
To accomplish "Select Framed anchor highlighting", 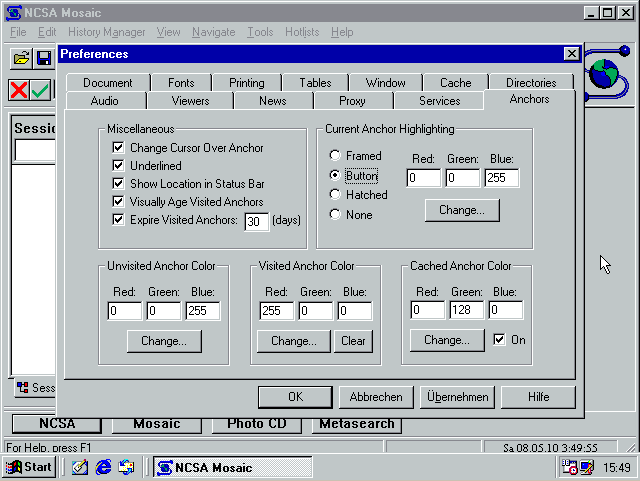I will coord(335,155).
